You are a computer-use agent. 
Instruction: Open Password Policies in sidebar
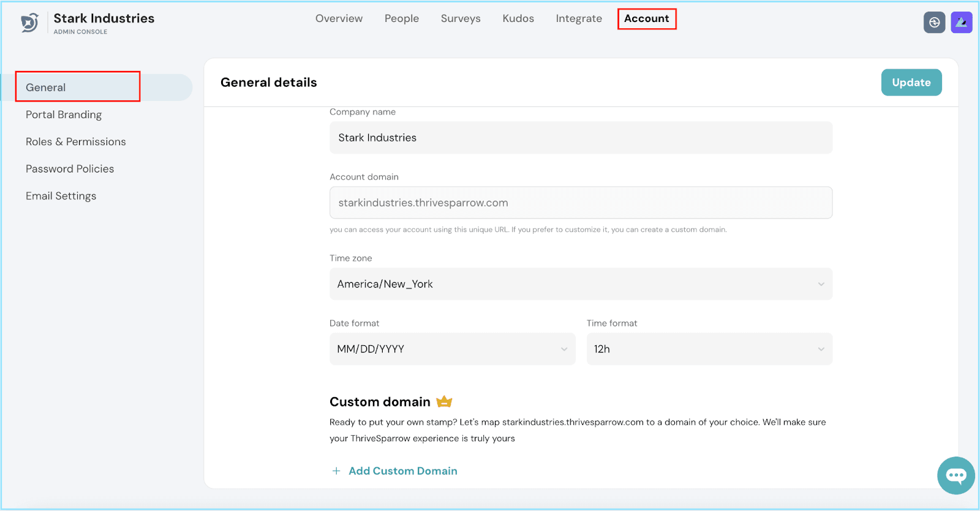pos(70,169)
